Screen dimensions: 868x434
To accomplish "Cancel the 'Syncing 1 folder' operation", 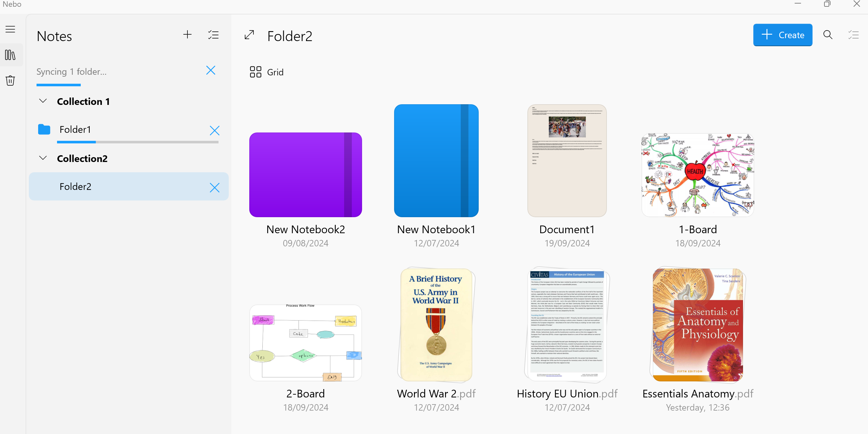I will [x=211, y=71].
